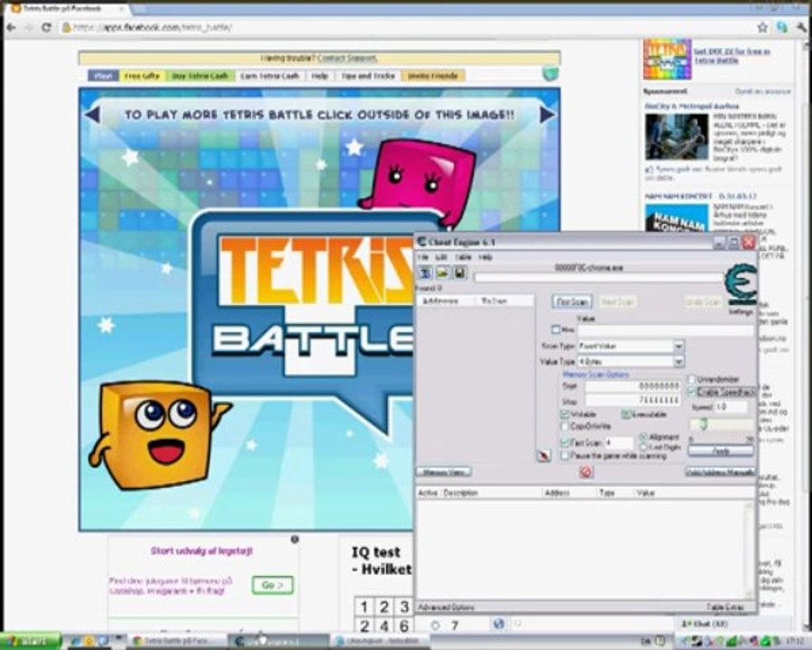Viewport: 812px width, 650px height.
Task: Click the speedhack speed slider
Action: coord(722,424)
